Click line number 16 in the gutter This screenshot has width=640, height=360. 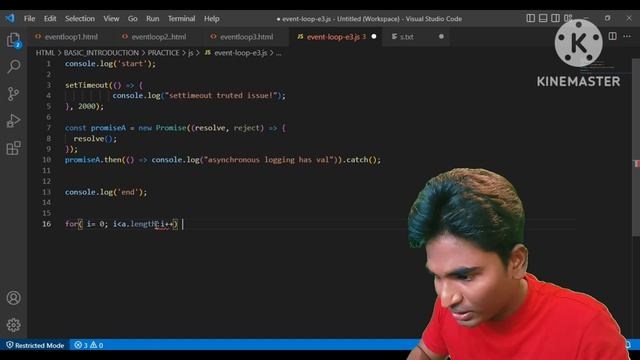point(47,224)
